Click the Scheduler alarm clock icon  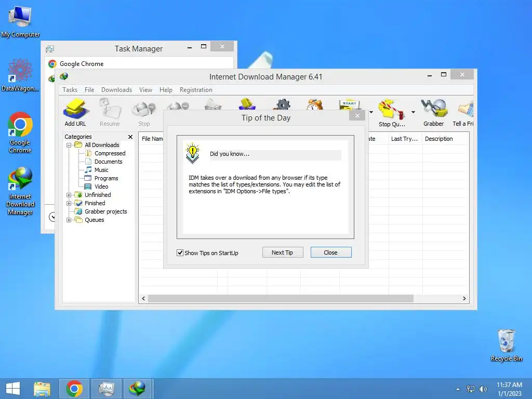coord(315,104)
